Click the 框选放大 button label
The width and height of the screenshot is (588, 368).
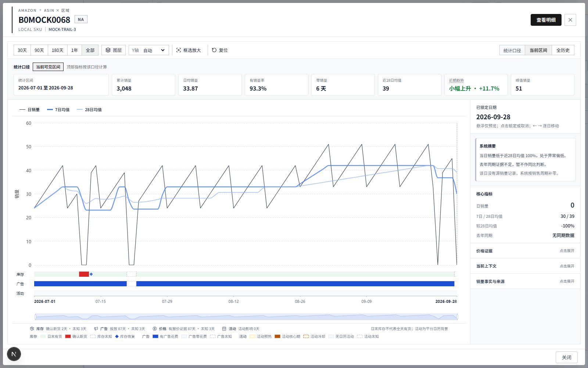(192, 50)
